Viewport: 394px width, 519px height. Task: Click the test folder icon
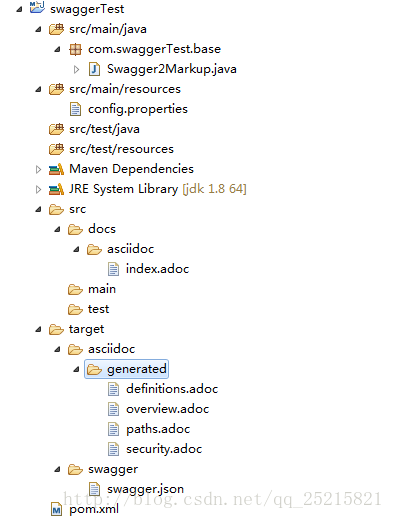click(x=75, y=310)
